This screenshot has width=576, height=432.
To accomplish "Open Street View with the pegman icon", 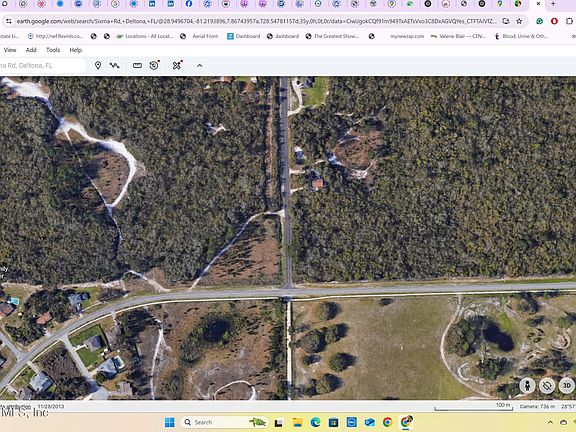I will (x=527, y=386).
